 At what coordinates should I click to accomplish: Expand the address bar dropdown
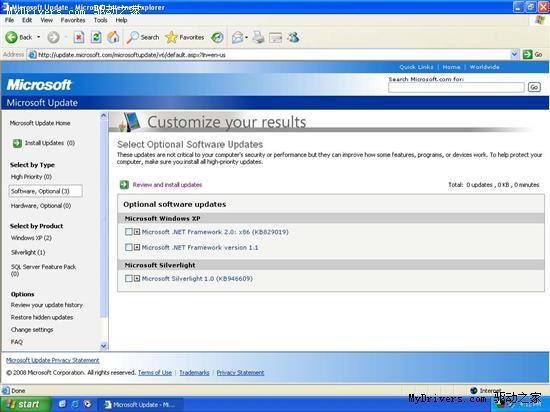coord(514,54)
